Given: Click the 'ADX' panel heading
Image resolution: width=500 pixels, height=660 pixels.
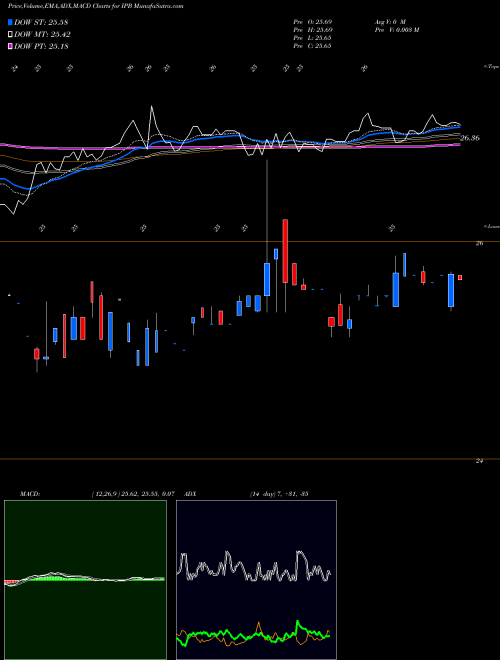Looking at the screenshot, I should pos(191,494).
